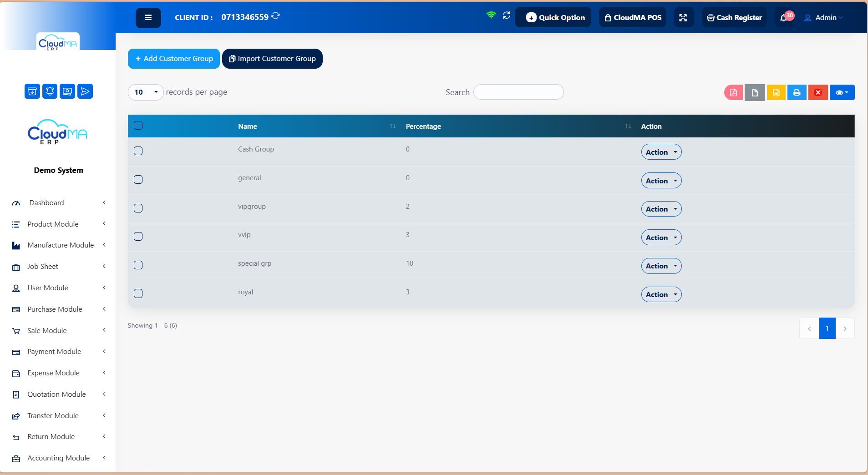The image size is (868, 475).
Task: Click the Job Sheet briefcase icon
Action: click(x=16, y=267)
